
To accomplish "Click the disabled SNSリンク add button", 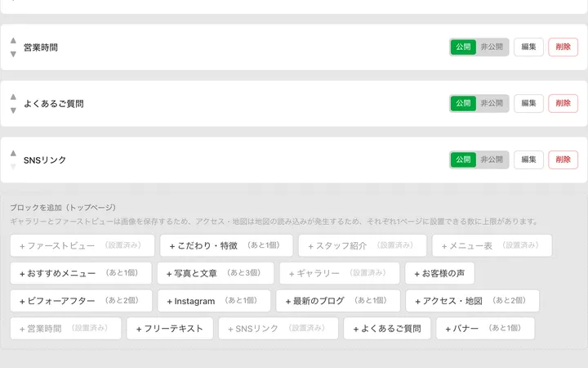I will [x=278, y=329].
